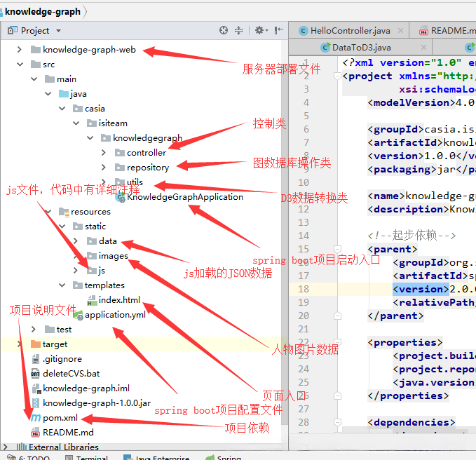476x460 pixels.
Task: Collapse the src folder
Action: click(20, 65)
